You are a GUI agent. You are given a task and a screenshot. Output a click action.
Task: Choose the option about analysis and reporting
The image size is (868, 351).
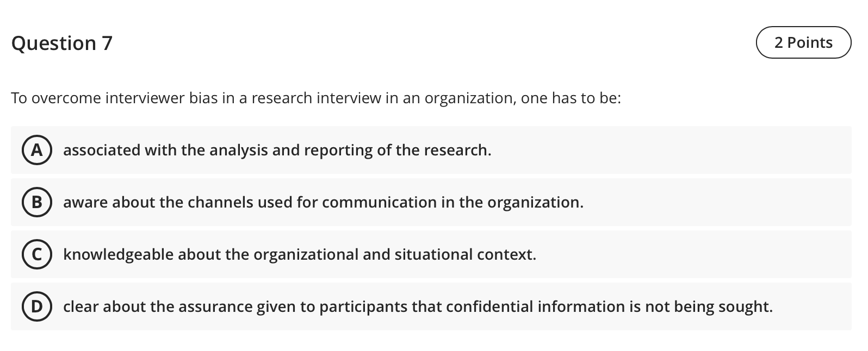coord(277,151)
